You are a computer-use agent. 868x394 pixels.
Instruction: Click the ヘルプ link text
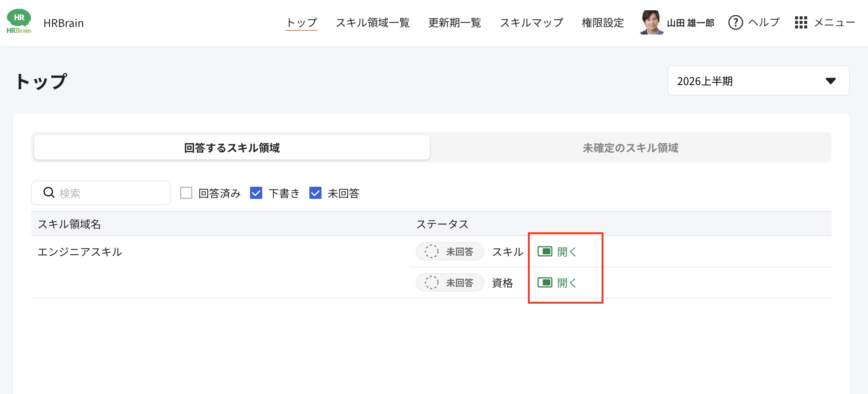764,22
